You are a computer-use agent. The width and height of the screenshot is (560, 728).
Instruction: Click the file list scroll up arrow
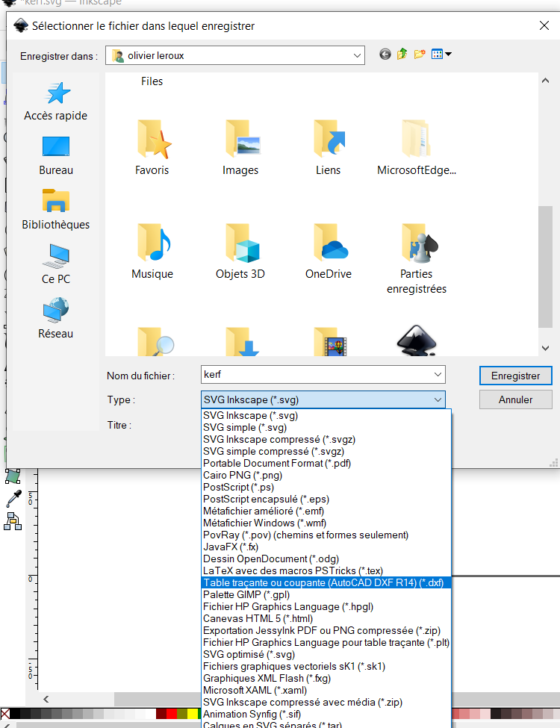545,81
